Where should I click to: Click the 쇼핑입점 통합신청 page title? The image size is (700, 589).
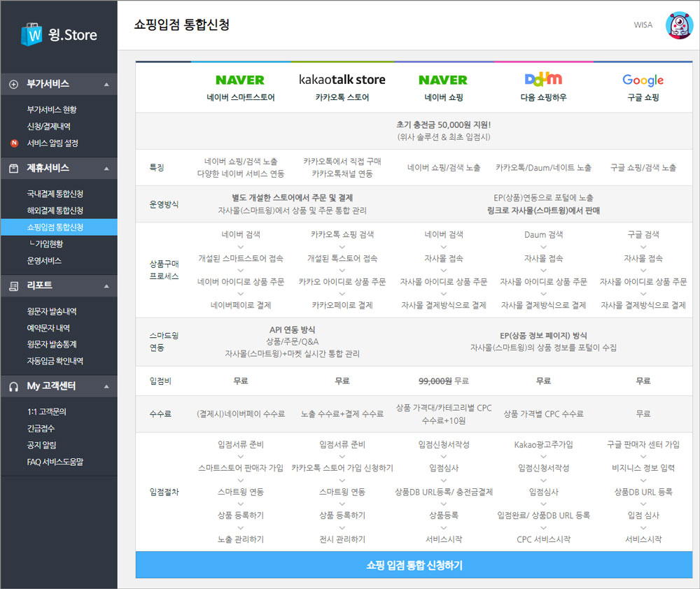click(182, 24)
